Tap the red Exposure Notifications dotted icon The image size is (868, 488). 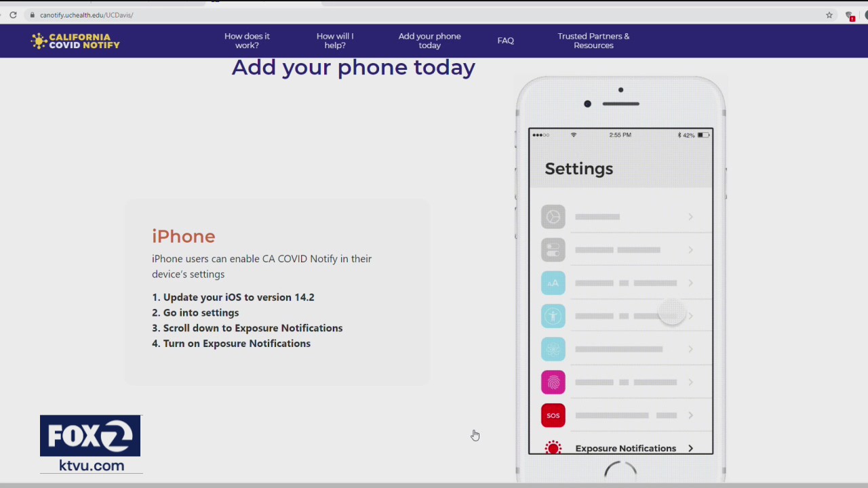(x=553, y=448)
